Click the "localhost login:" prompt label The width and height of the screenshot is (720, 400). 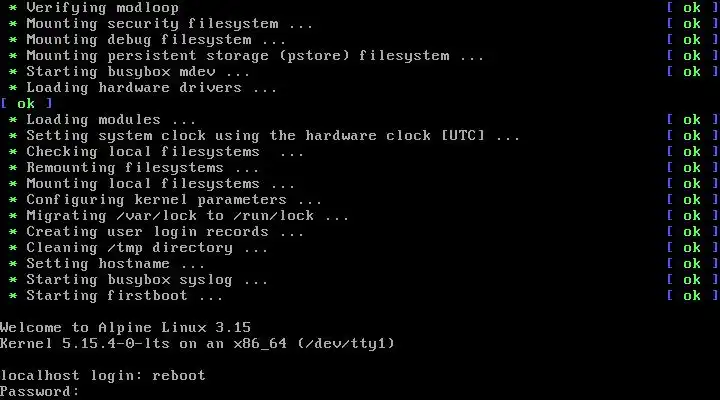[72, 376]
